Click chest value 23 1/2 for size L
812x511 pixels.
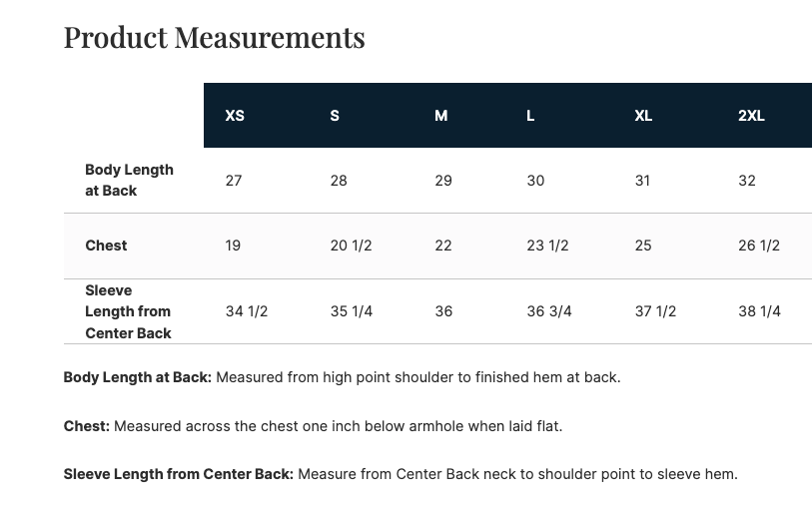(547, 246)
